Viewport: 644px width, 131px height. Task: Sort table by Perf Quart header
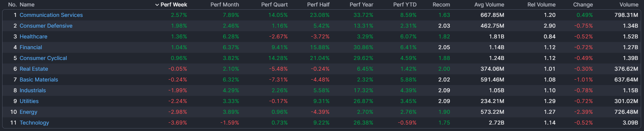click(x=274, y=5)
